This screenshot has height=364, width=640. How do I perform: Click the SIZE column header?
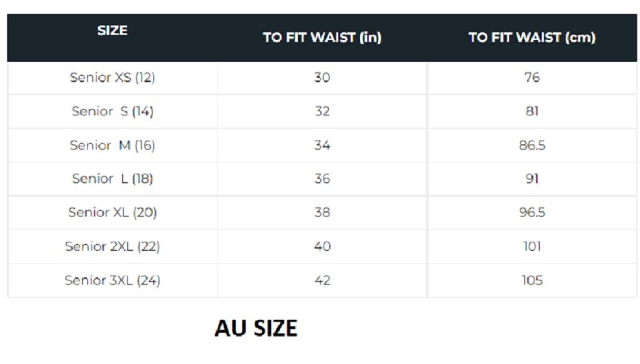[x=112, y=31]
